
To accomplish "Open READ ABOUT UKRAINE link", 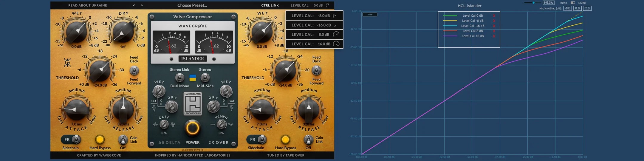I will pyautogui.click(x=88, y=5).
